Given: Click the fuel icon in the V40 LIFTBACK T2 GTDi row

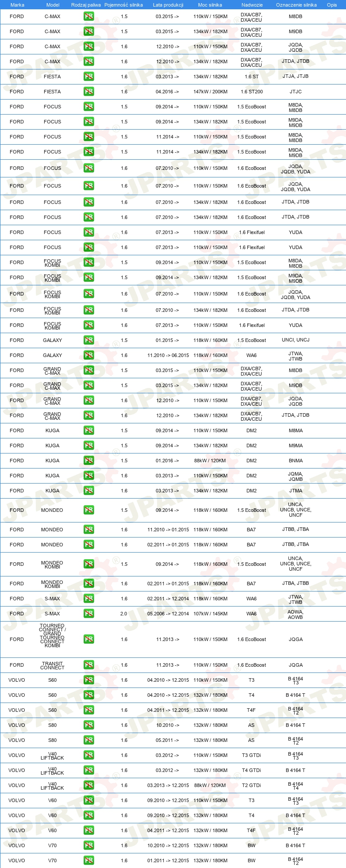Looking at the screenshot, I should (x=88, y=785).
